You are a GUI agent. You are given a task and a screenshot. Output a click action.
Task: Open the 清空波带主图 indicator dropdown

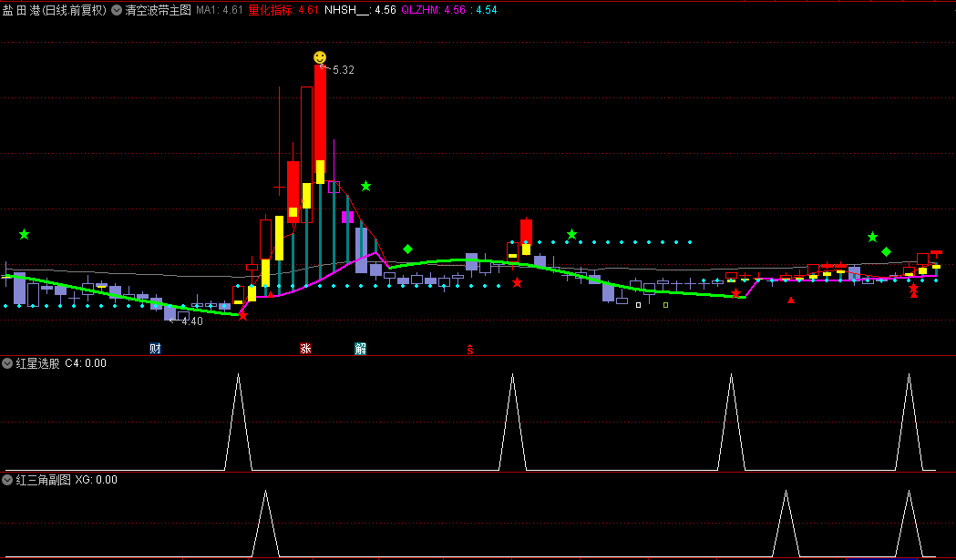click(x=117, y=10)
